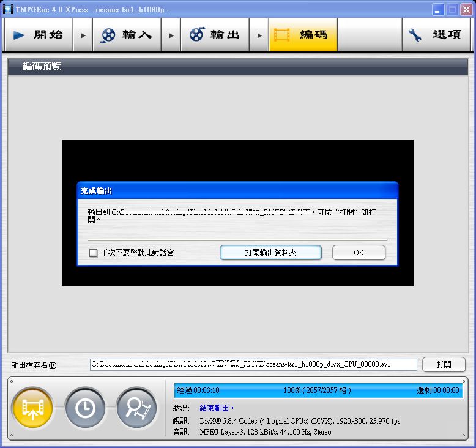Click the filmstrip icon on 編碼
This screenshot has height=448, width=476.
[281, 35]
